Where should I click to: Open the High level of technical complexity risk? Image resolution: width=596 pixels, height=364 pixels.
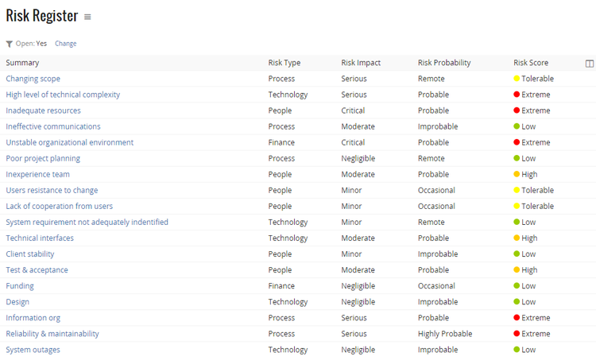pos(63,95)
